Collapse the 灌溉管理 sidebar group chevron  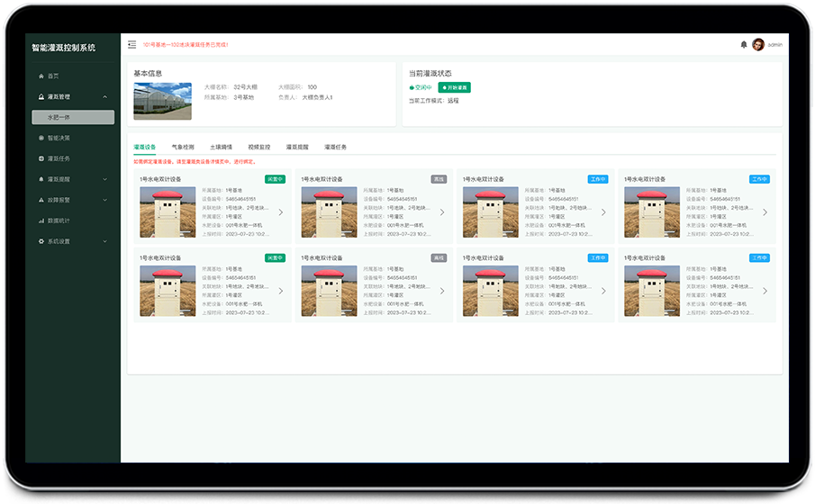[x=105, y=96]
